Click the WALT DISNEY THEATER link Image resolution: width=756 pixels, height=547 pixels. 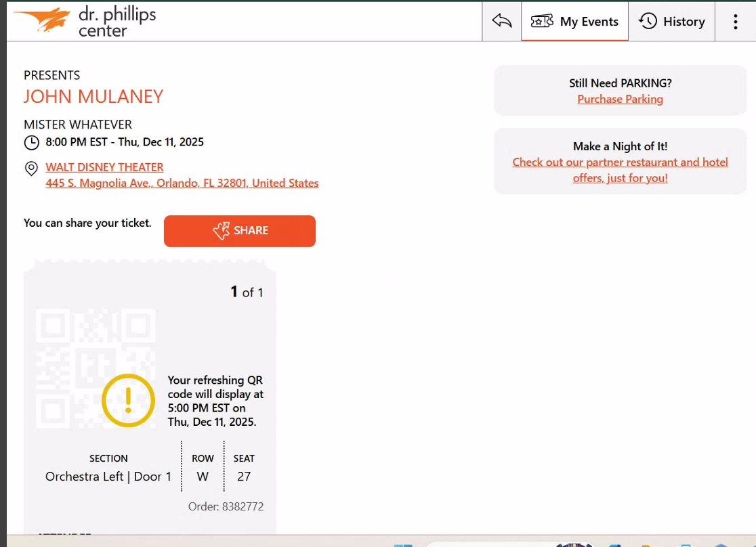pyautogui.click(x=104, y=167)
